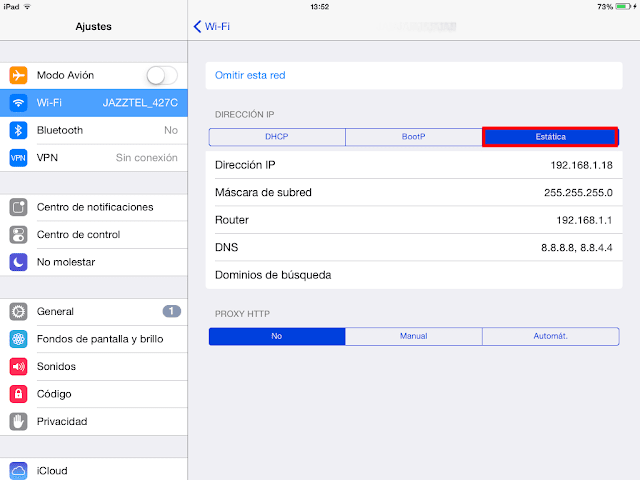Image resolution: width=640 pixels, height=480 pixels.
Task: Tap the Wi-Fi signal icon in status bar
Action: click(27, 7)
